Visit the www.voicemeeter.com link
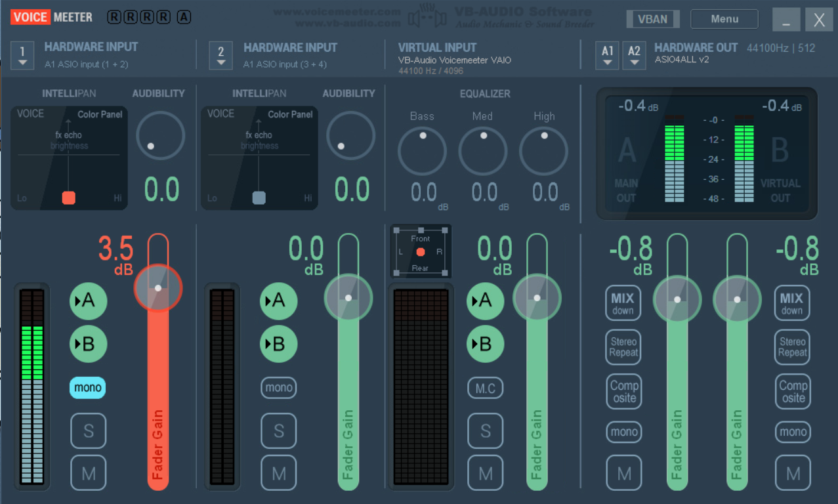The width and height of the screenshot is (838, 504). coord(337,12)
